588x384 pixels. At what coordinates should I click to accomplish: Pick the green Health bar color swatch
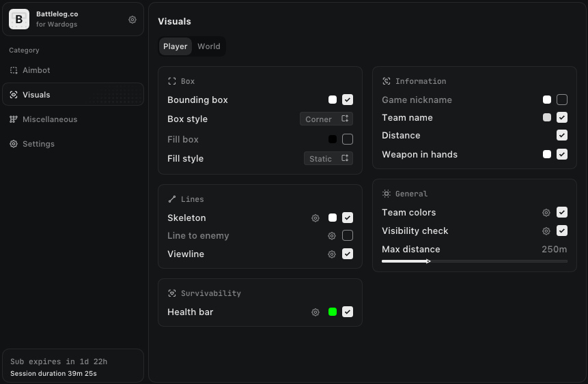coord(333,312)
